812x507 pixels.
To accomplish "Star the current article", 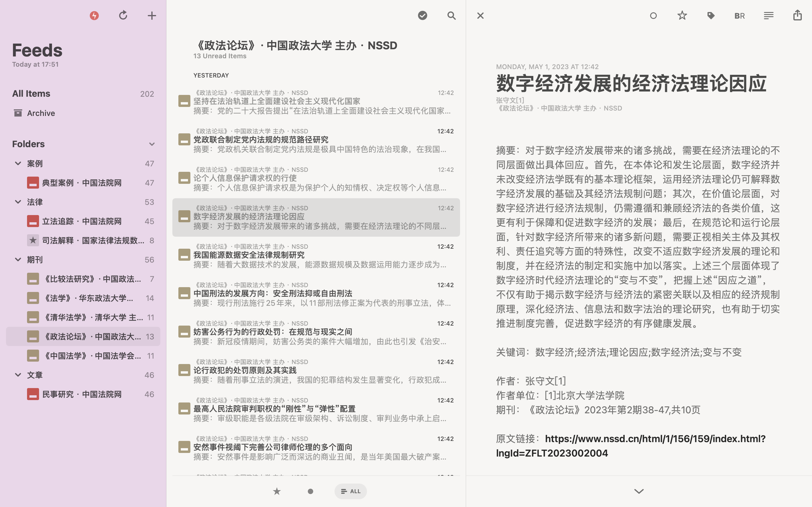I will click(682, 15).
